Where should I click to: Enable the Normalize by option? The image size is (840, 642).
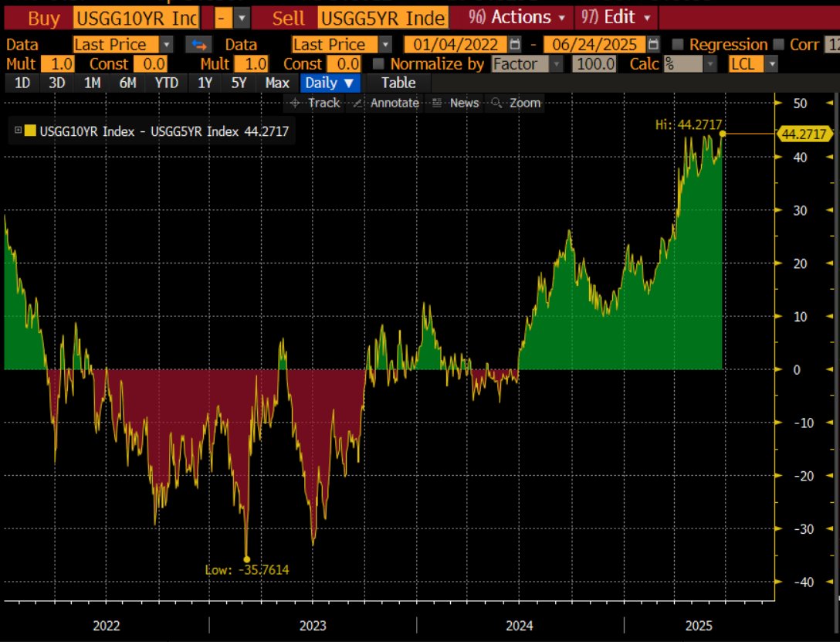click(380, 64)
